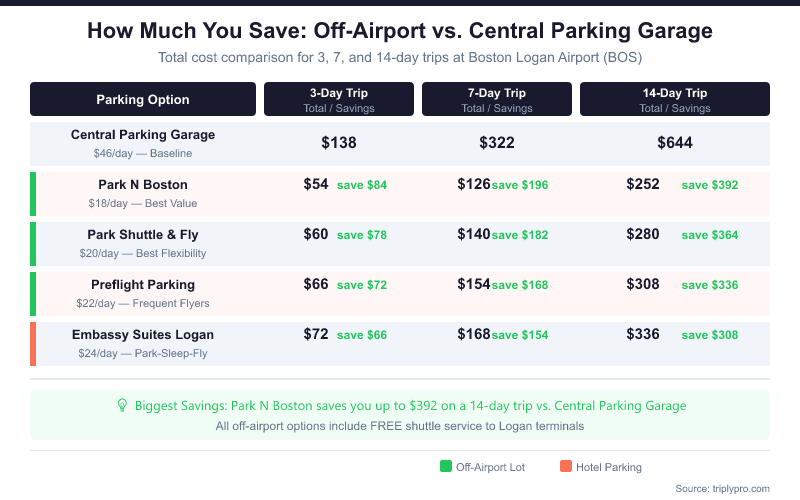Click the save $392 text for Park N Boston

click(x=709, y=185)
